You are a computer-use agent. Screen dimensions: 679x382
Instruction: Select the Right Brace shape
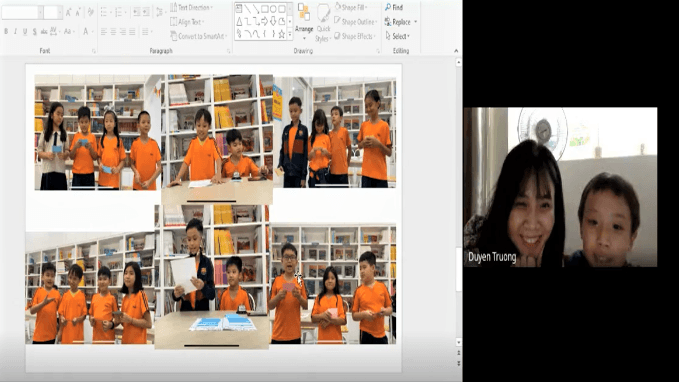273,34
